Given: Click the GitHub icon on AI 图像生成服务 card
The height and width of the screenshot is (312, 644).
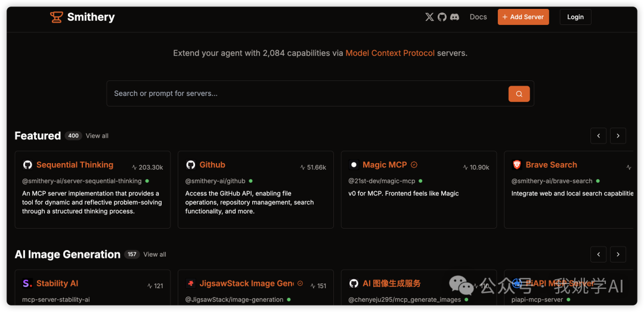Looking at the screenshot, I should 354,283.
